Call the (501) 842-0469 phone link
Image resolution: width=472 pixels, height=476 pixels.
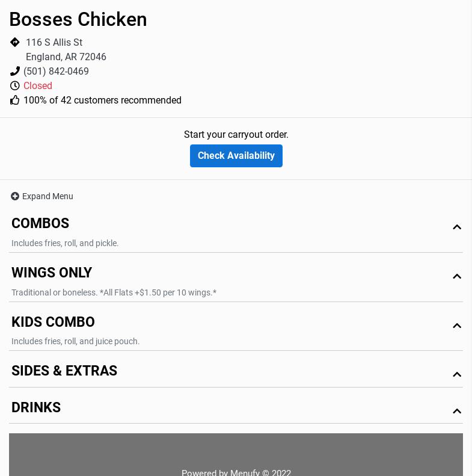[x=56, y=71]
